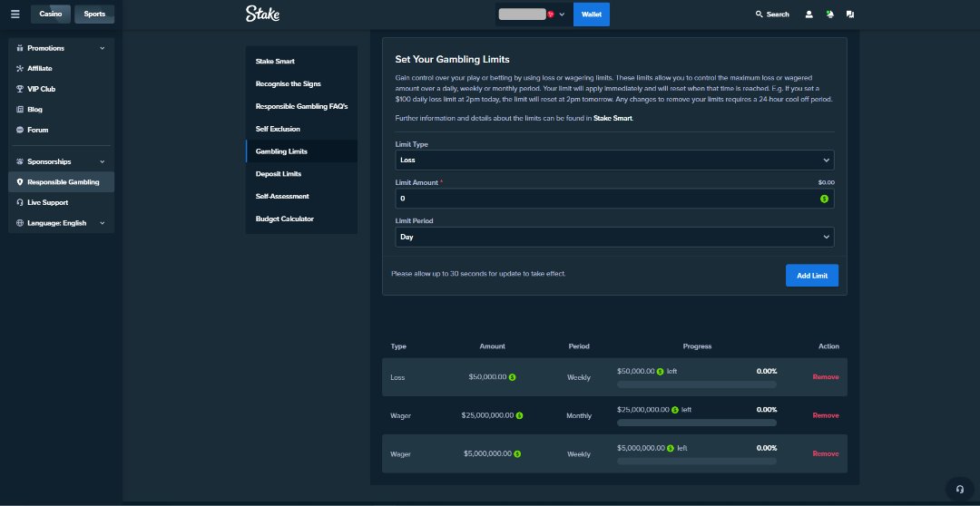Open the Self Exclusion section

click(302, 129)
